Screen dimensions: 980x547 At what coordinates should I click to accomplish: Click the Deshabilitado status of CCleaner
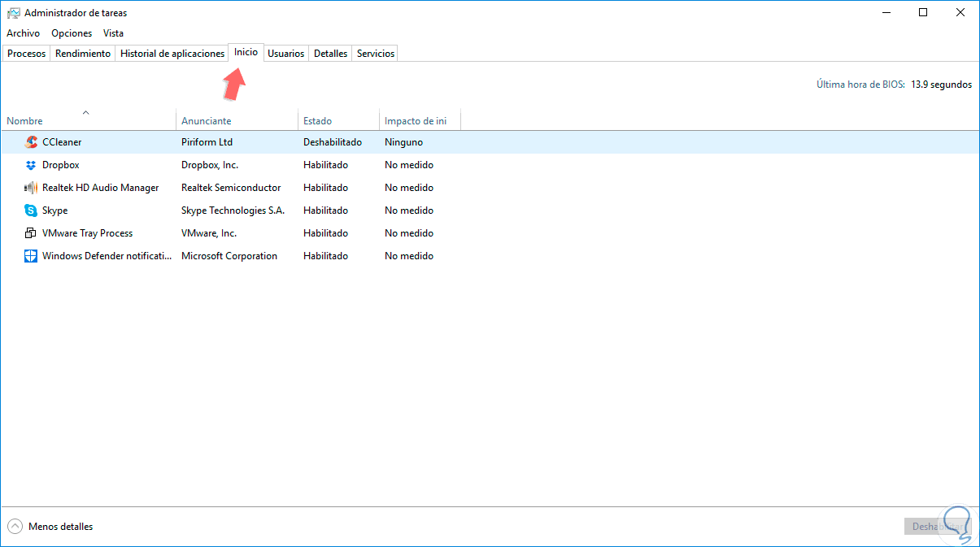[x=333, y=142]
